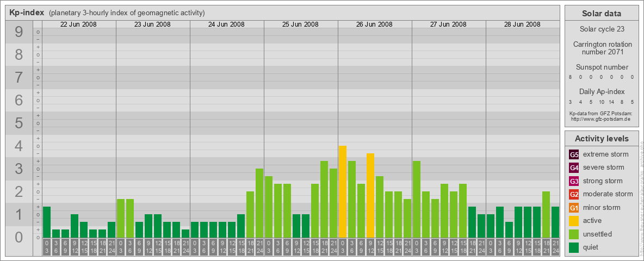
Task: Click Carrington rotation number 2071 text
Action: pyautogui.click(x=603, y=48)
